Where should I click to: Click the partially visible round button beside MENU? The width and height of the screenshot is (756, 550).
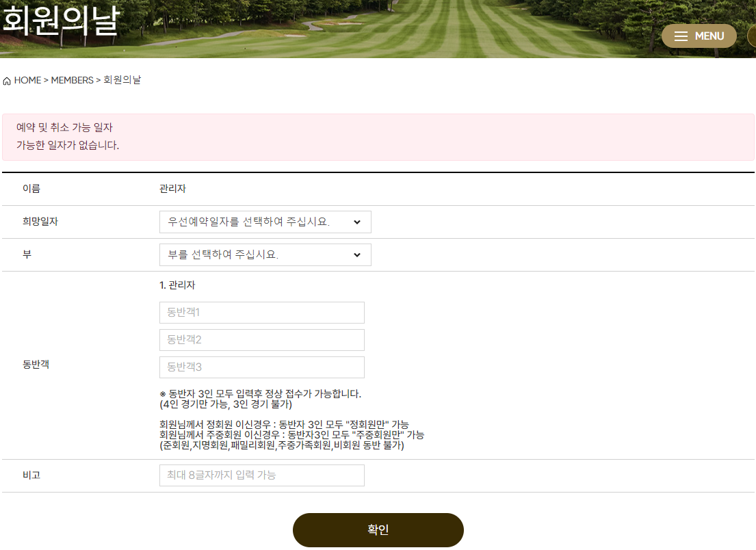tap(751, 36)
